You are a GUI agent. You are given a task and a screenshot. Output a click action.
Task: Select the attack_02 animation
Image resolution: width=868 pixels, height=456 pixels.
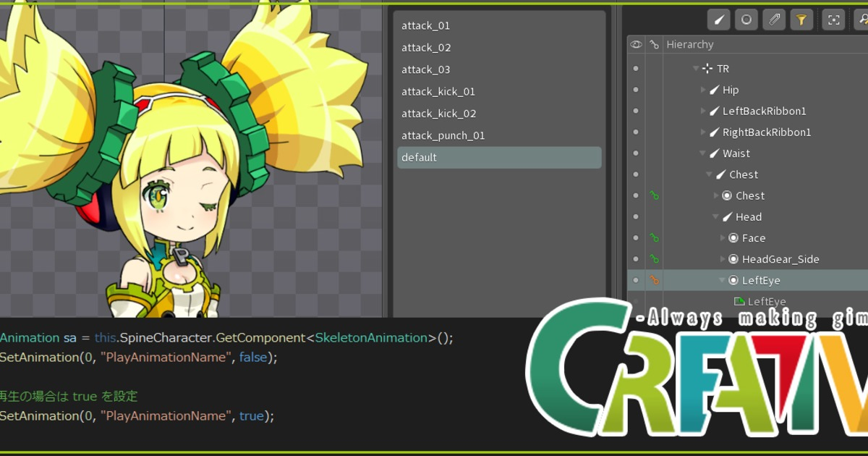(x=499, y=48)
